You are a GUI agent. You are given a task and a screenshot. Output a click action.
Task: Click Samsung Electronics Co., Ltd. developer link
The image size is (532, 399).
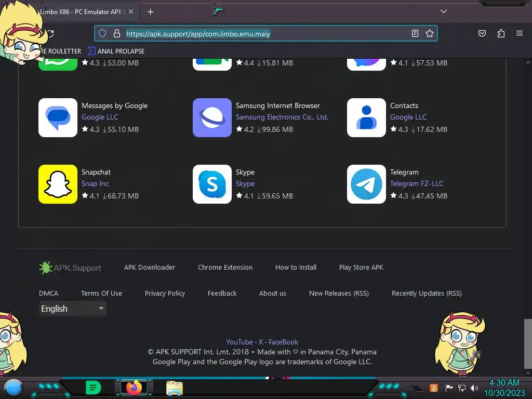pyautogui.click(x=282, y=117)
